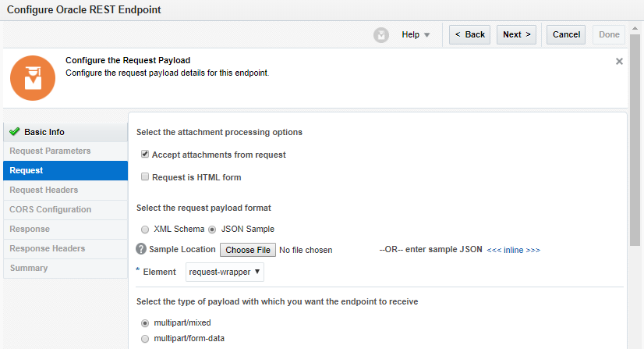This screenshot has width=644, height=349.
Task: Toggle Accept attachments from request checkbox
Action: 145,155
